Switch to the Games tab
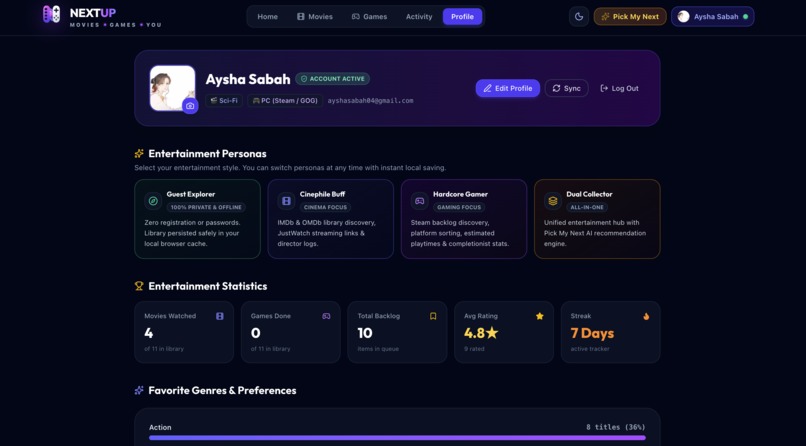806x446 pixels. [369, 16]
